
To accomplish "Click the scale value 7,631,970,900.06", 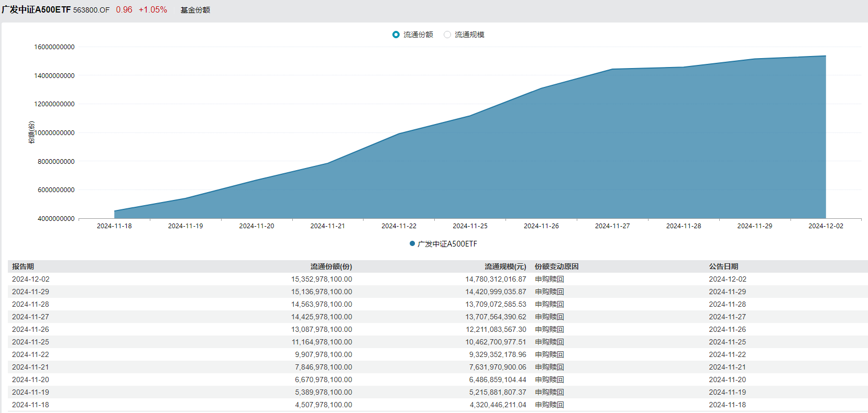I will pos(498,367).
